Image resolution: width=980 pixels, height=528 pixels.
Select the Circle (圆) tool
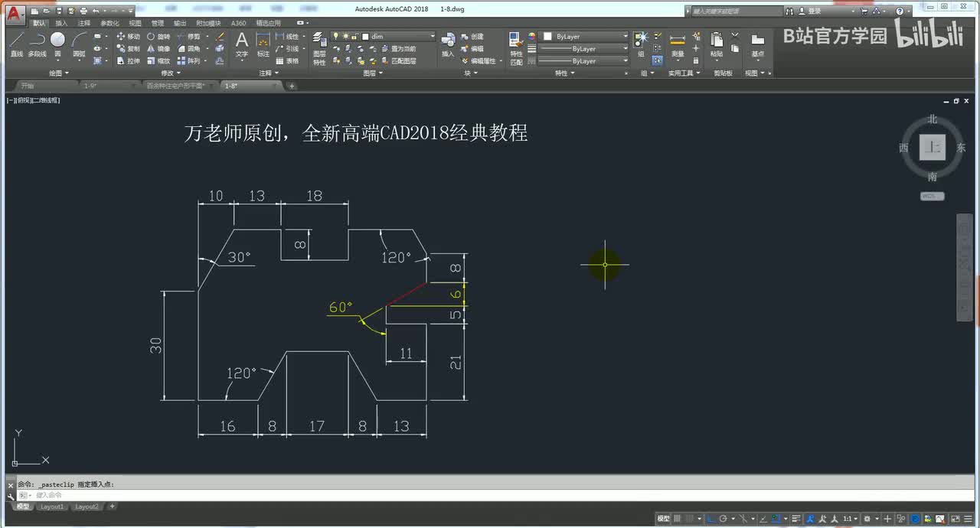point(57,44)
